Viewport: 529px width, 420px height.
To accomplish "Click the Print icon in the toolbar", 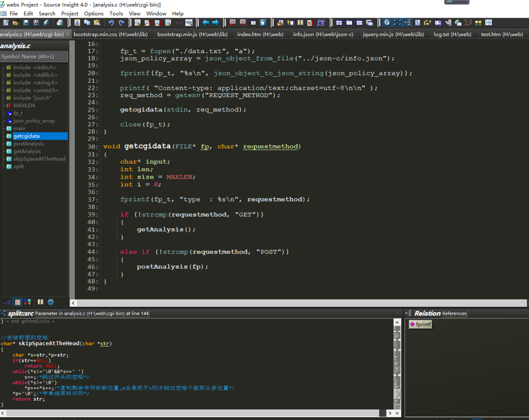I will pos(60,23).
